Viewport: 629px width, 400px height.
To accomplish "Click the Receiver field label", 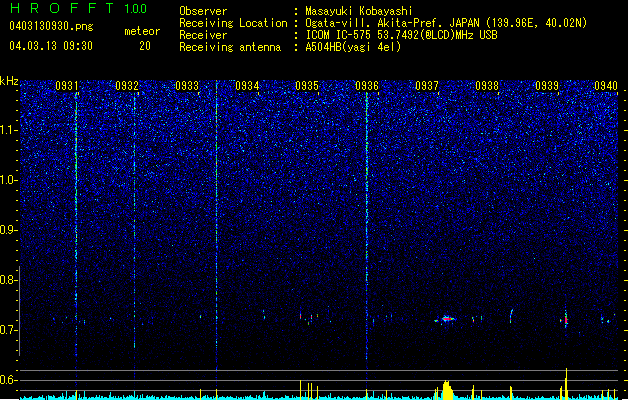I will [x=203, y=35].
